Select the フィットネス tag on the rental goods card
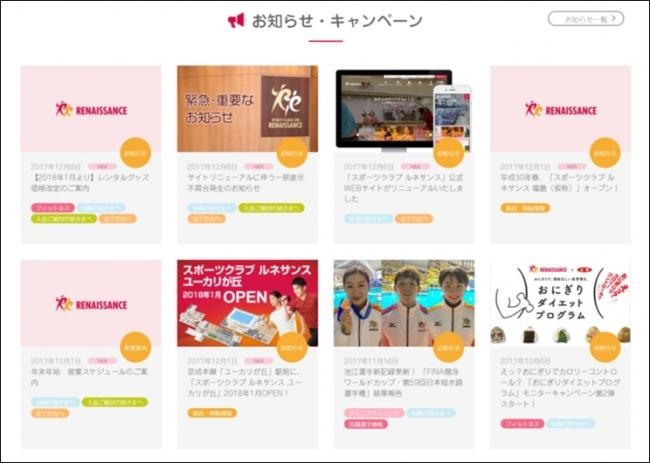 pyautogui.click(x=53, y=208)
